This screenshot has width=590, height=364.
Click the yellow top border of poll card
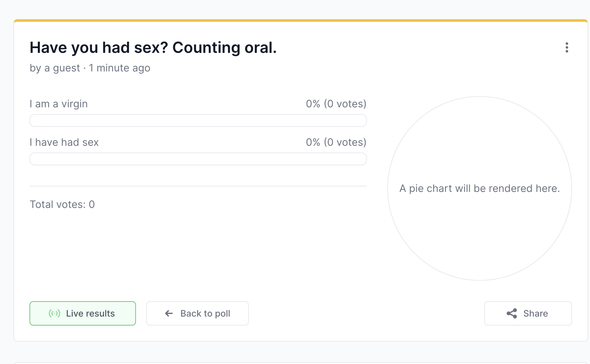pyautogui.click(x=301, y=21)
